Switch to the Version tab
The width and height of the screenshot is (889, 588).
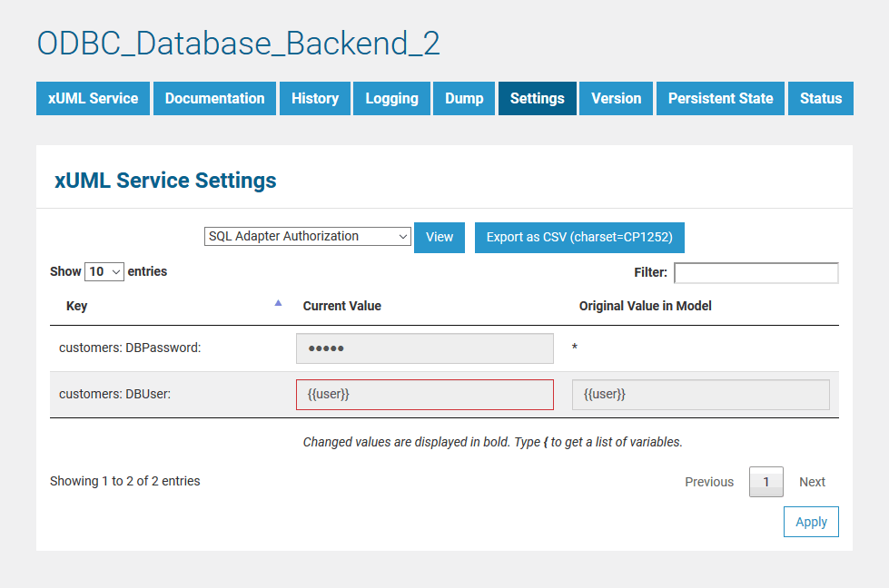click(616, 98)
